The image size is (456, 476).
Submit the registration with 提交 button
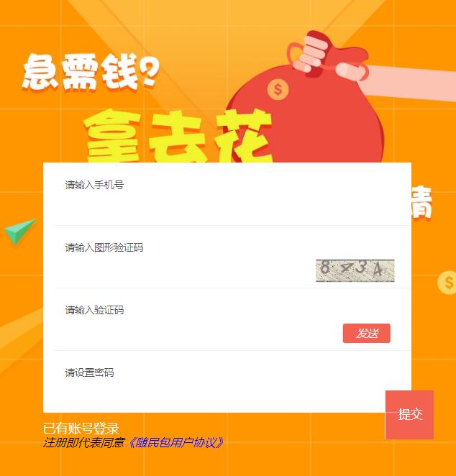[409, 415]
